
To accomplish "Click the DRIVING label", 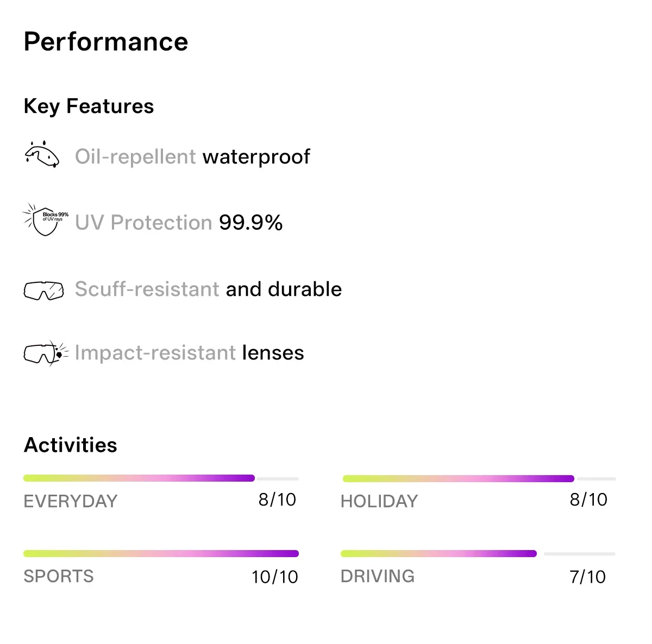I will pyautogui.click(x=378, y=576).
